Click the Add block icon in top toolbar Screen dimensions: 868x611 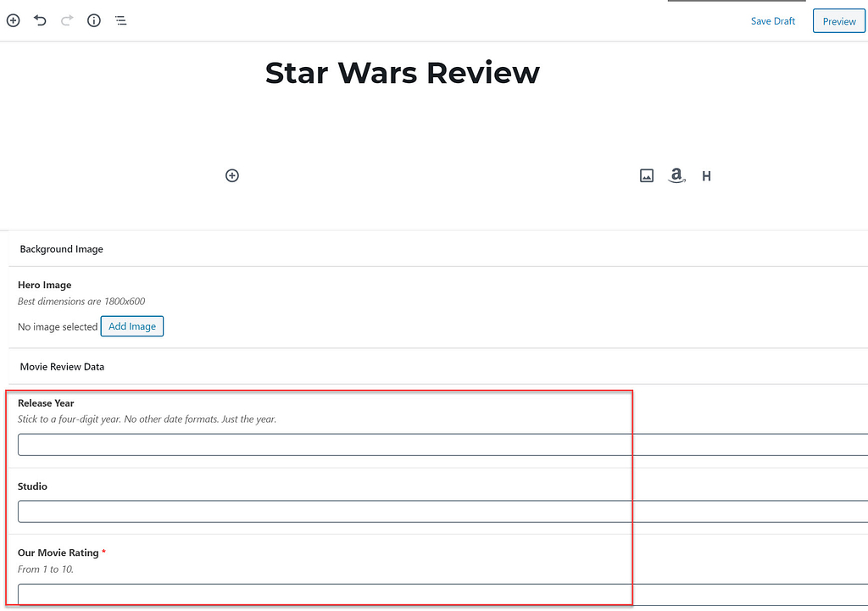pyautogui.click(x=14, y=20)
